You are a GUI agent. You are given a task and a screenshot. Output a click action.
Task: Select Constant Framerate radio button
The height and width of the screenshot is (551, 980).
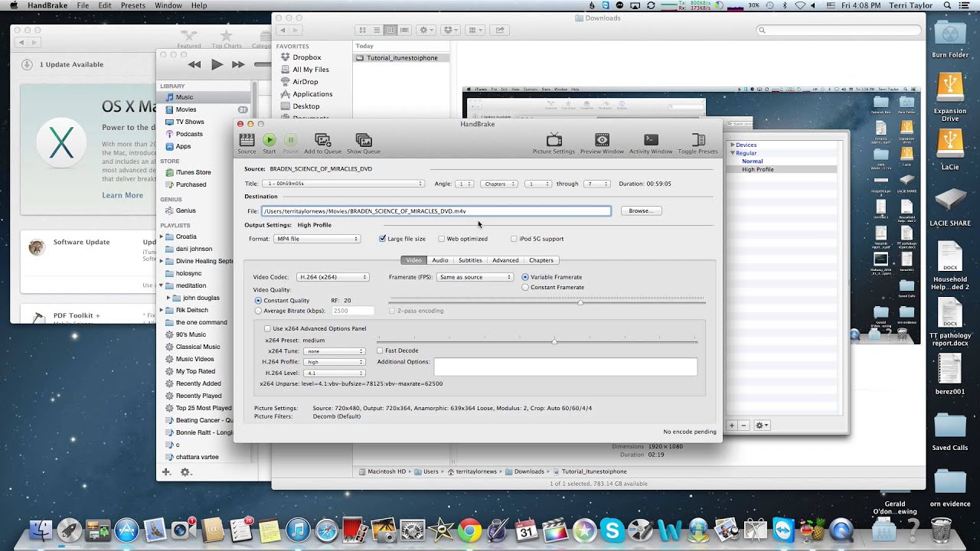click(x=525, y=287)
